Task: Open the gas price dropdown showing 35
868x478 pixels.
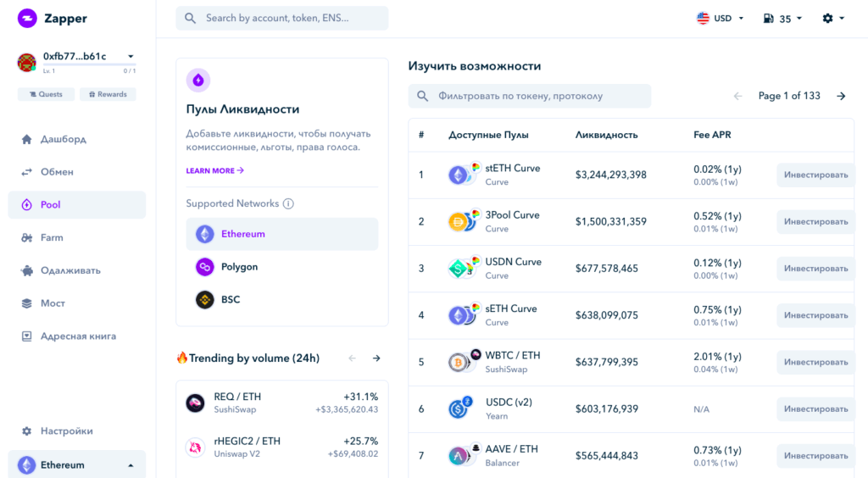Action: point(782,19)
